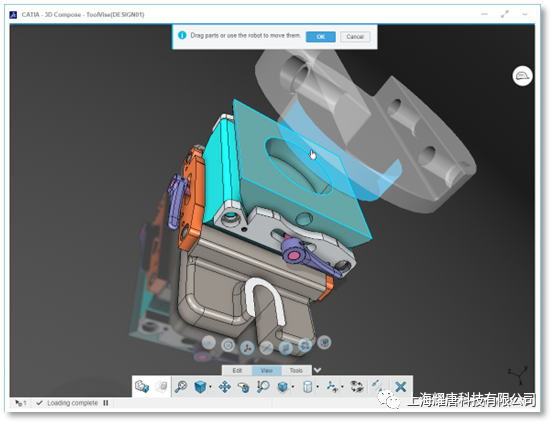Click the pause icon in status bar
Screen dimensions: 554x425
106,403
